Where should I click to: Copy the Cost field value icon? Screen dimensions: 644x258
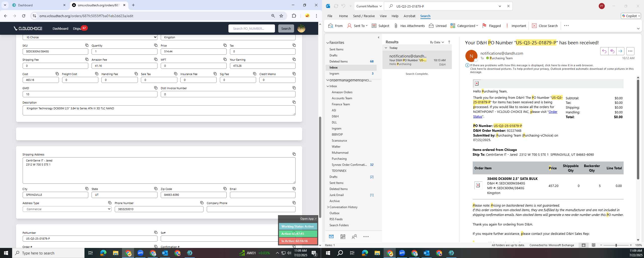tap(57, 74)
